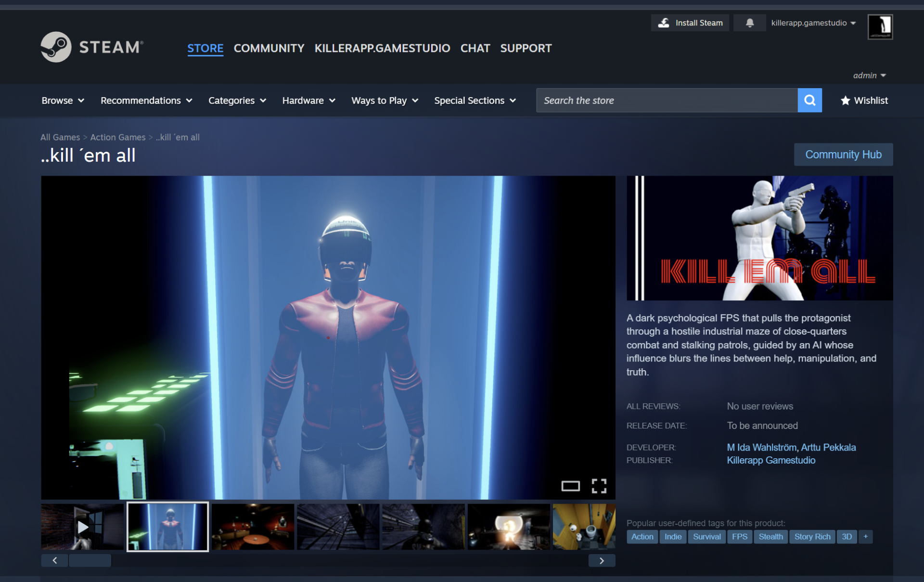Expand killerapp.gamestudio account dropdown
924x582 pixels.
coord(813,23)
